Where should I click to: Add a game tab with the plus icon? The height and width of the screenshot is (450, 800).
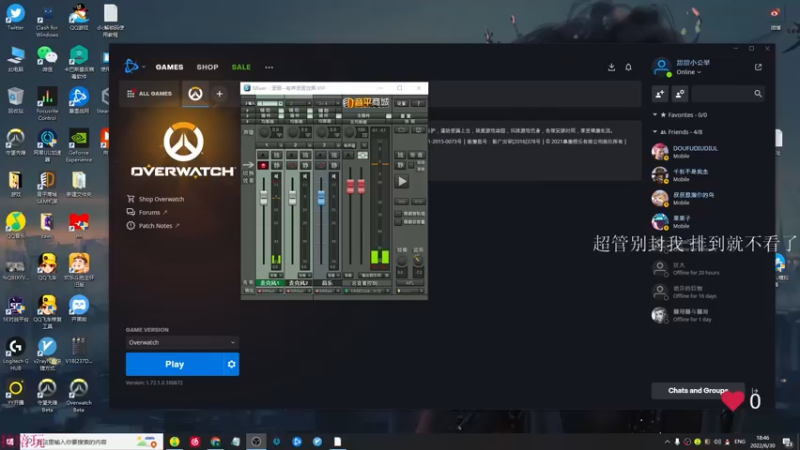tap(219, 94)
